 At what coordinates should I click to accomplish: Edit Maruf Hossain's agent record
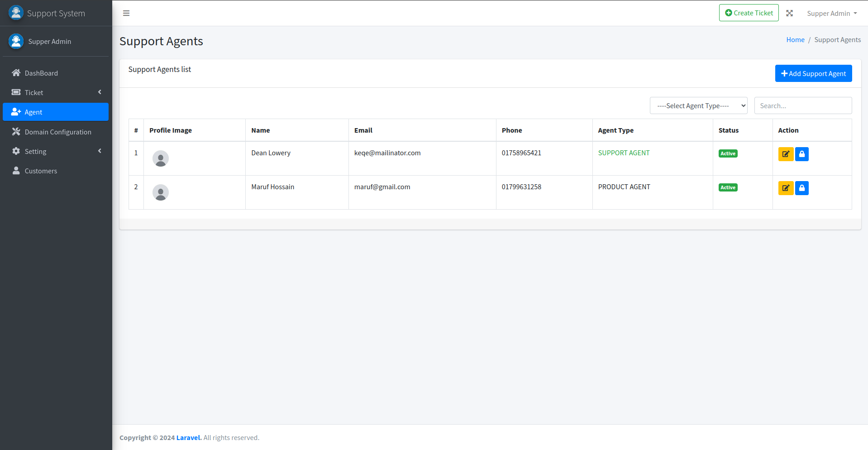pos(785,188)
